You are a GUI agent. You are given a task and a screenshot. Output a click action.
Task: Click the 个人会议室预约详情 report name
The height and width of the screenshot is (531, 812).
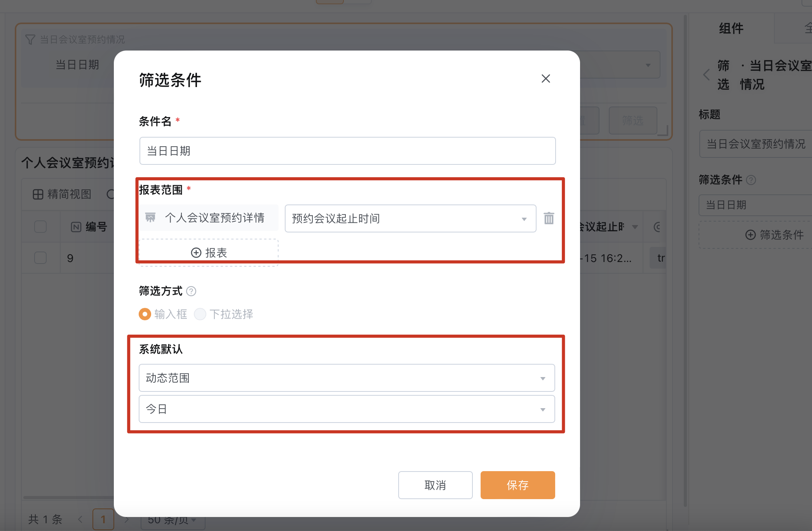(x=214, y=218)
